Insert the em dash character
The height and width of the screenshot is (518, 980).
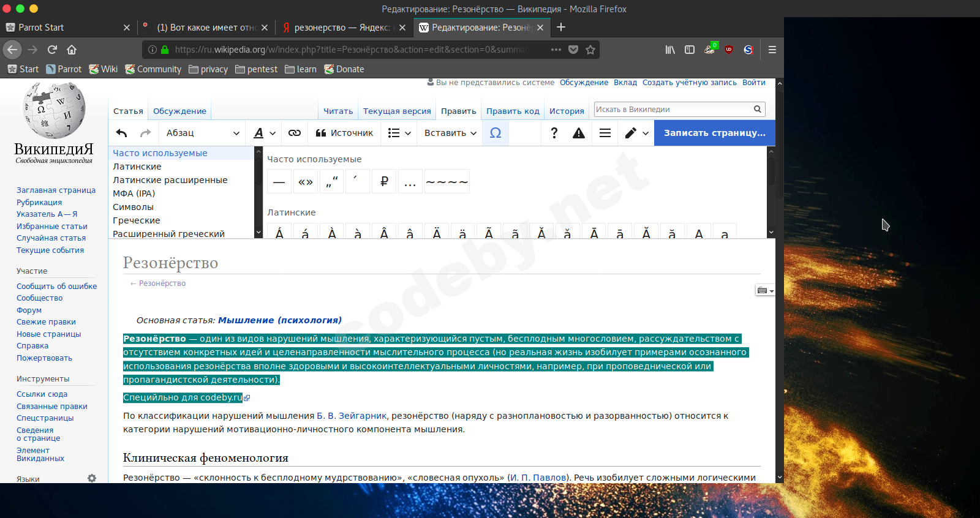tap(279, 181)
